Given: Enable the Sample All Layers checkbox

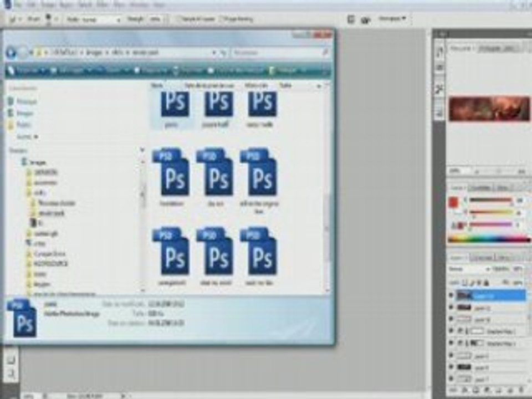Looking at the screenshot, I should [197, 19].
